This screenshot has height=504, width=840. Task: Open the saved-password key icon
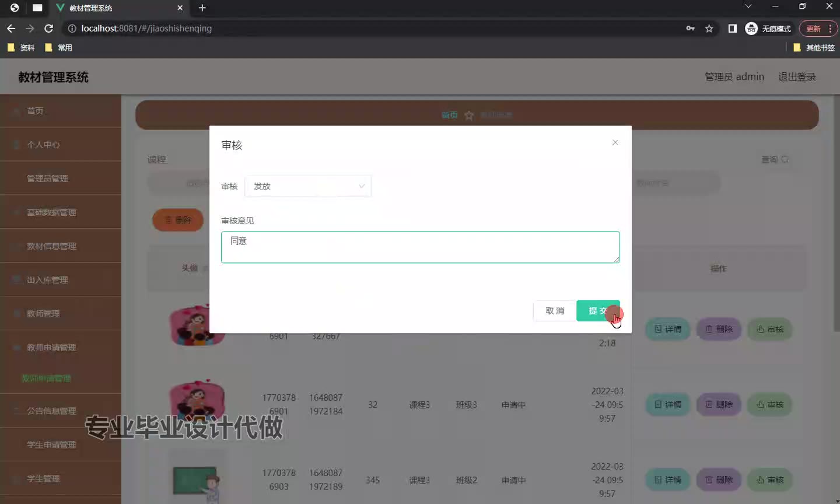click(x=690, y=28)
